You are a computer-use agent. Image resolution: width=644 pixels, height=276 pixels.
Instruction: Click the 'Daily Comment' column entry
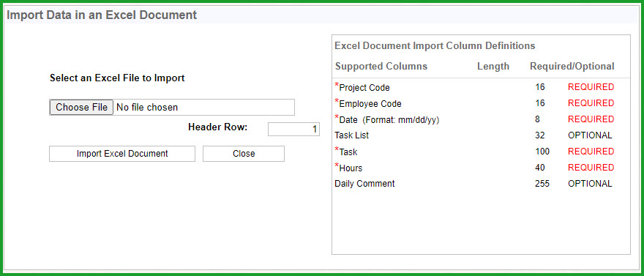pos(364,184)
